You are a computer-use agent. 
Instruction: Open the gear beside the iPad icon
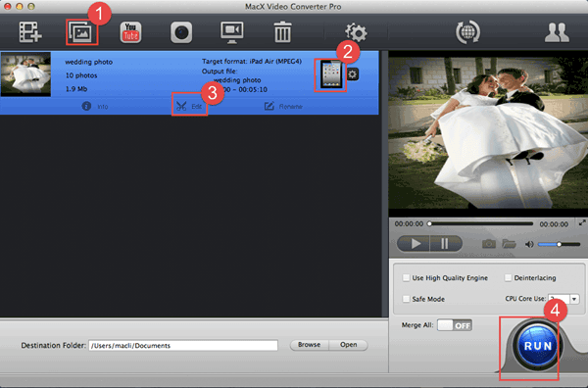click(352, 74)
